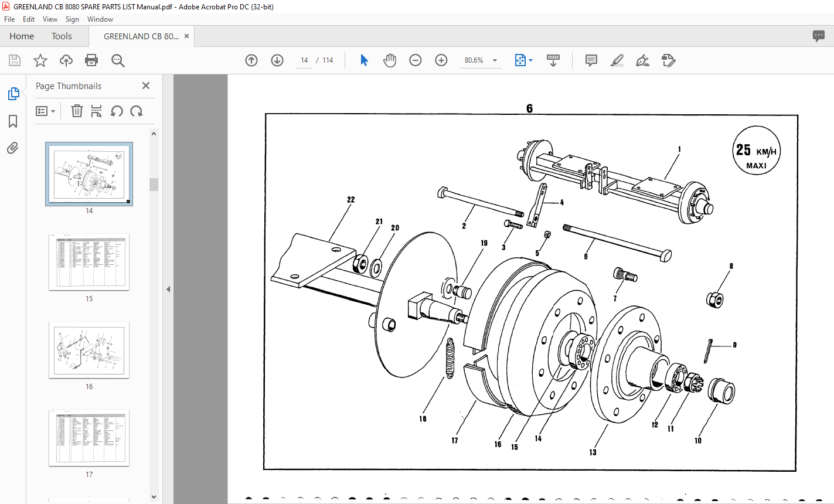Screen dimensions: 834x504
Task: Click the print pages thumbnail icon
Action: coord(97,111)
